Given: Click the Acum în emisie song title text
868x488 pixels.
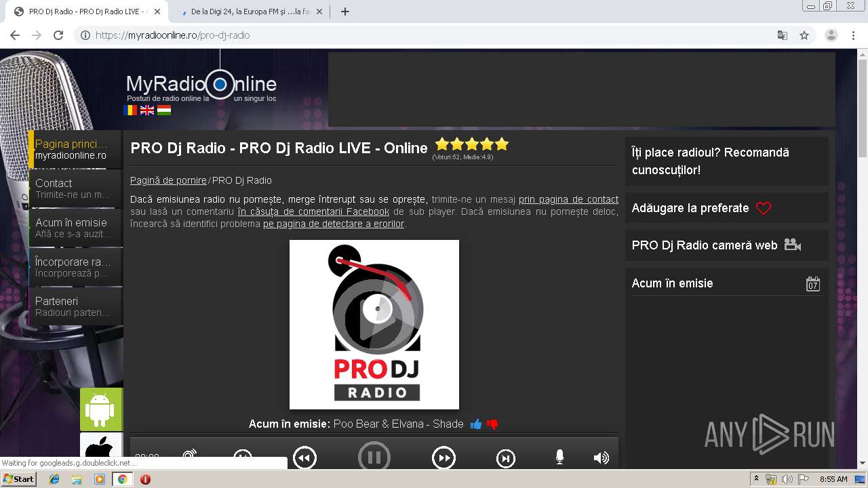Looking at the screenshot, I should click(x=398, y=424).
